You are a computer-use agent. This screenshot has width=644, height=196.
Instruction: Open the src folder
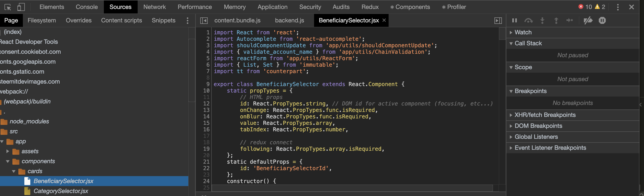click(14, 131)
